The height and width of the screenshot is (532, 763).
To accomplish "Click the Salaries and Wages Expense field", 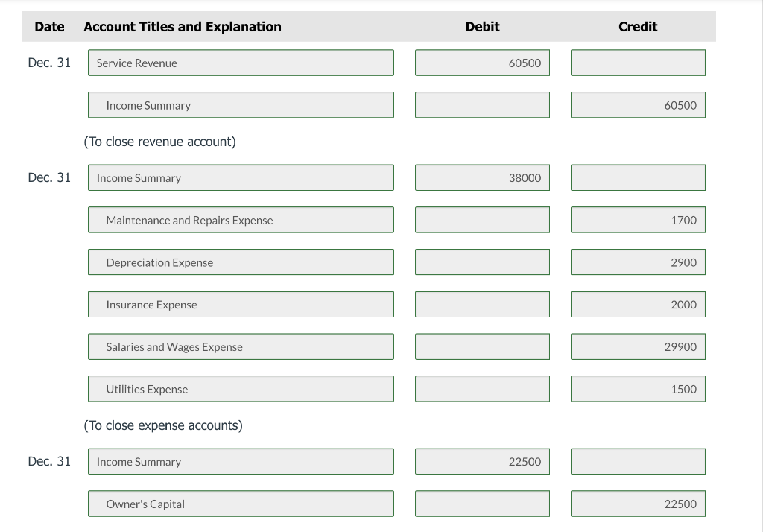I will point(241,346).
